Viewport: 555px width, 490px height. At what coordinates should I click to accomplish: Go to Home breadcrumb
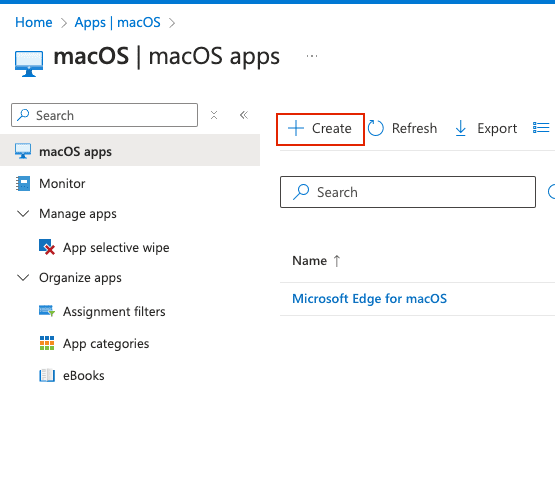pyautogui.click(x=34, y=22)
